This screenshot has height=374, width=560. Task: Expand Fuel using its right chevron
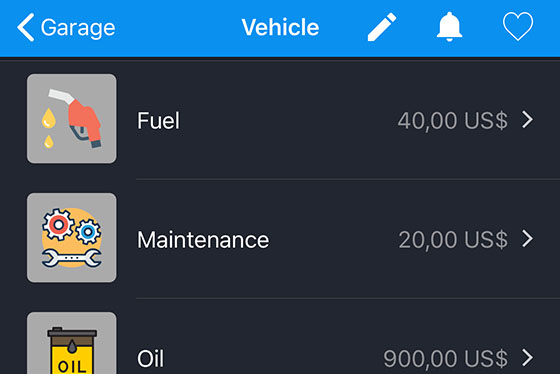(x=528, y=119)
